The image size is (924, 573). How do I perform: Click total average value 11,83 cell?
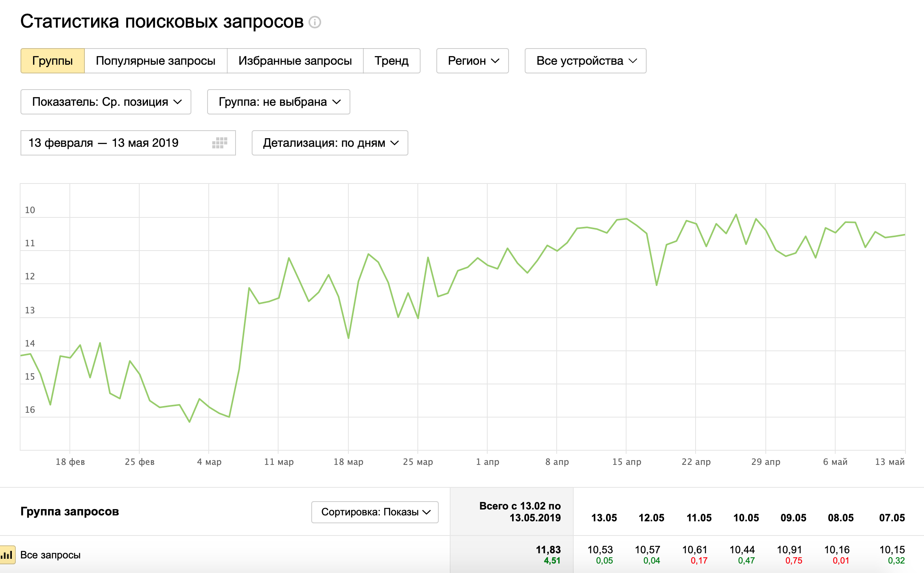coord(548,549)
